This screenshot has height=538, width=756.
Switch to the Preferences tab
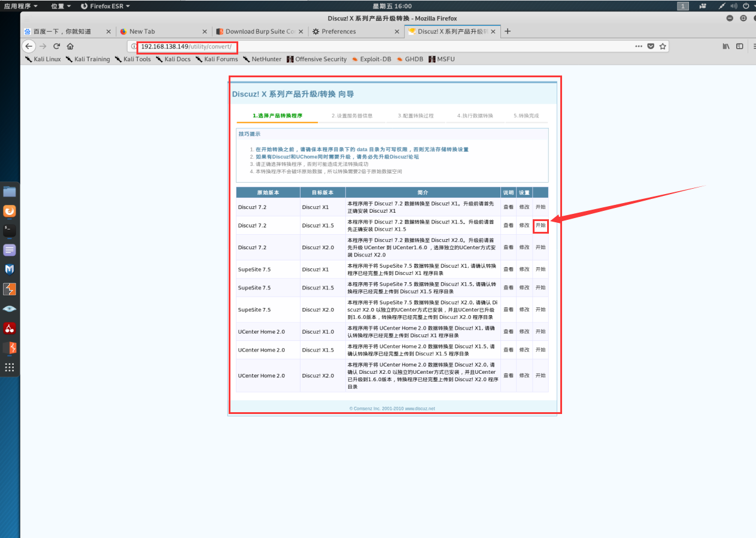pos(356,32)
